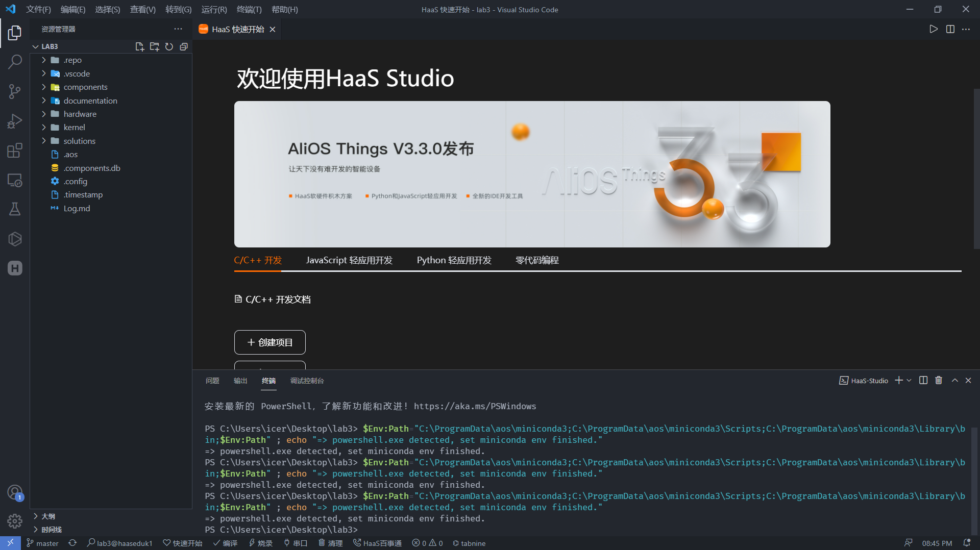Toggle terminal panel maximize chevron
Image resolution: width=980 pixels, height=550 pixels.
(x=954, y=380)
